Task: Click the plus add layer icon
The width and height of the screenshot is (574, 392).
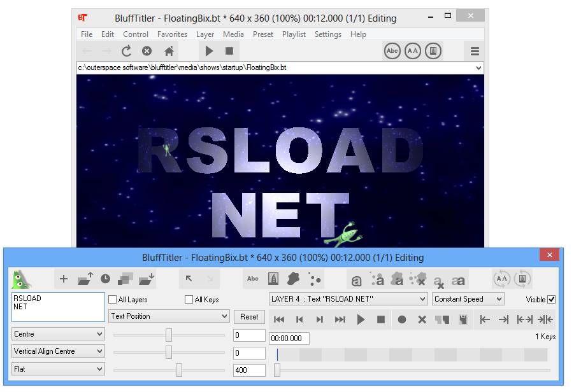Action: click(63, 279)
